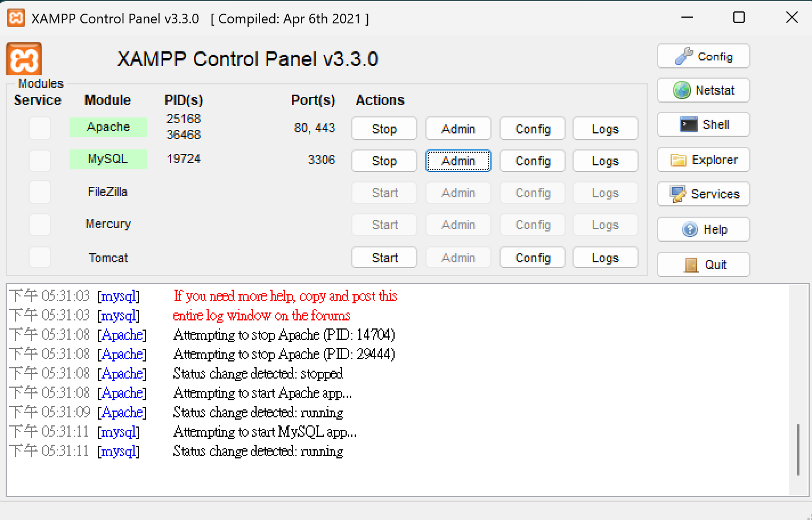Click Apache PID 36468
812x520 pixels.
point(184,135)
